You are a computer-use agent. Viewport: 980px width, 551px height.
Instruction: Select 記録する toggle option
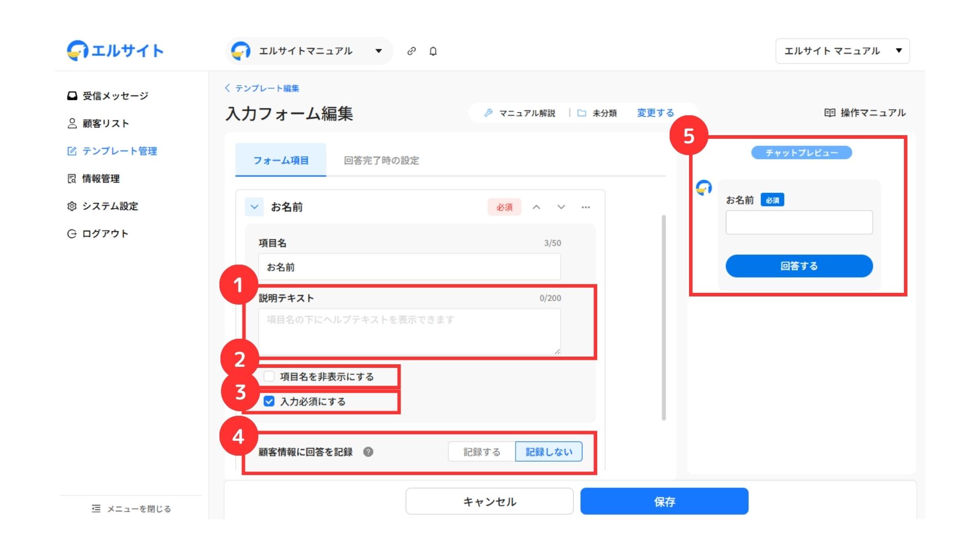point(481,452)
